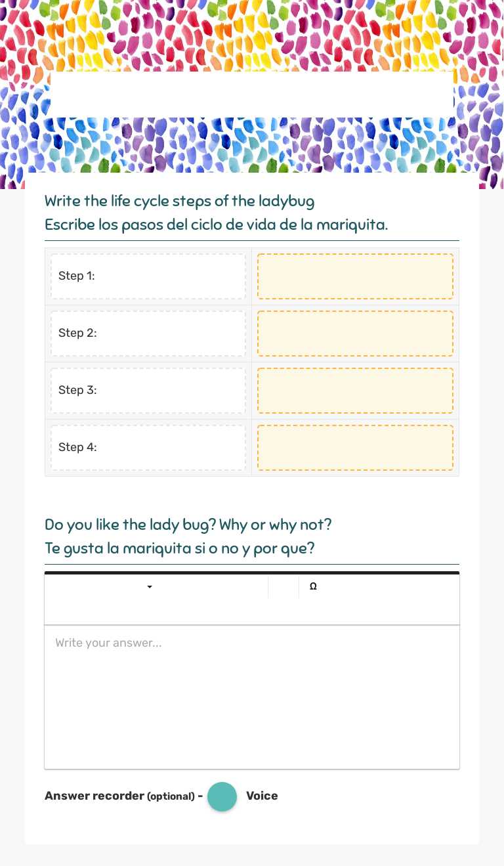The width and height of the screenshot is (504, 866).
Task: Click the Ω special character icon
Action: [313, 586]
